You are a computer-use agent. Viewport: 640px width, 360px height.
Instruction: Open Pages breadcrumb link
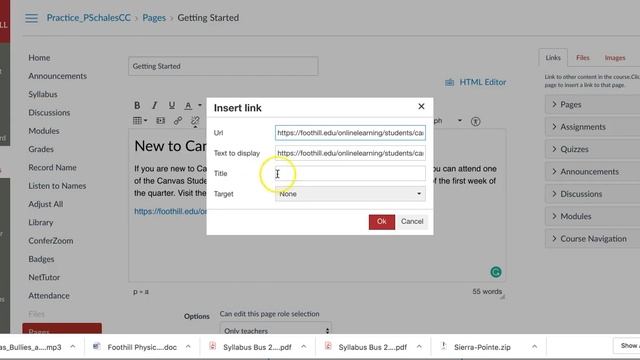(x=154, y=18)
